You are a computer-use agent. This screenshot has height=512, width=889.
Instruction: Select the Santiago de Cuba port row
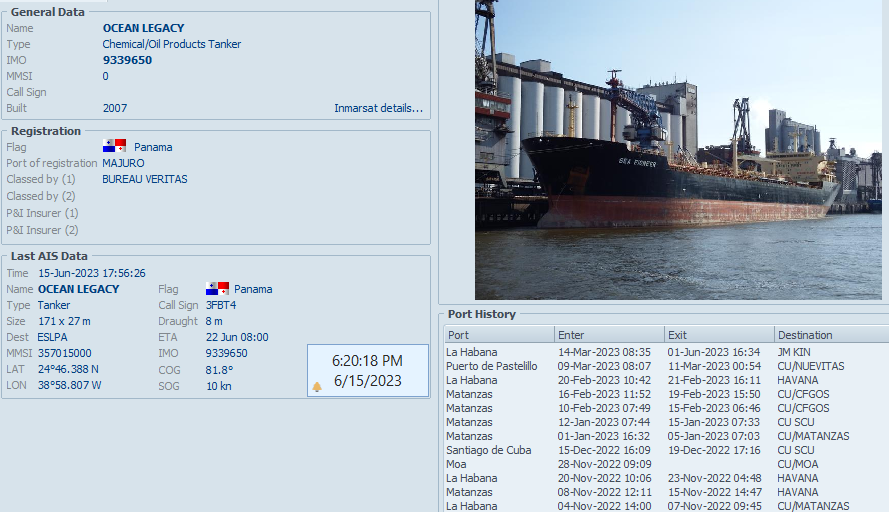666,450
